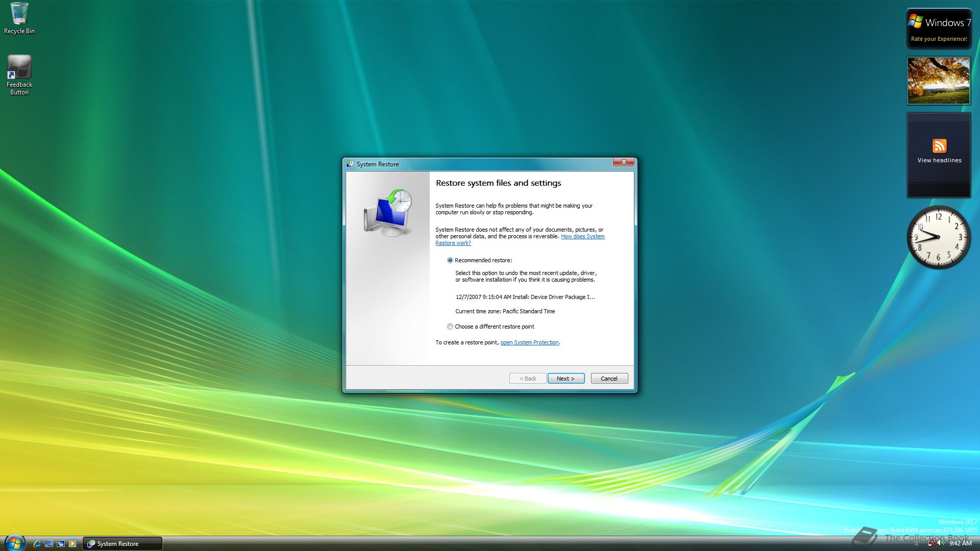980x551 pixels.
Task: Click the System Restore monitor clock illustration
Action: (x=388, y=212)
